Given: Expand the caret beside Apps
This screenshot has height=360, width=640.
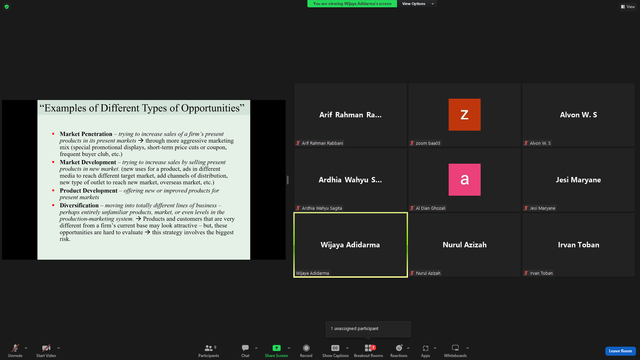Looking at the screenshot, I should (x=435, y=348).
